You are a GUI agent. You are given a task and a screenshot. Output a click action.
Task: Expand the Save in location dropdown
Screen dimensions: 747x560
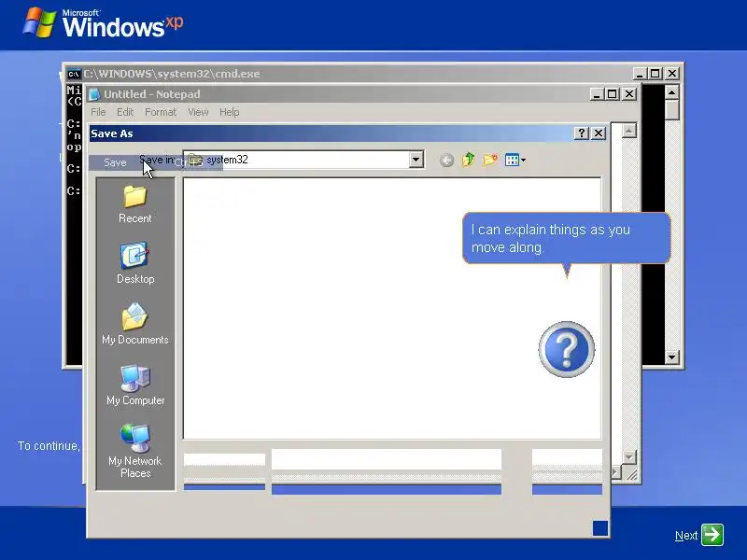pos(416,160)
